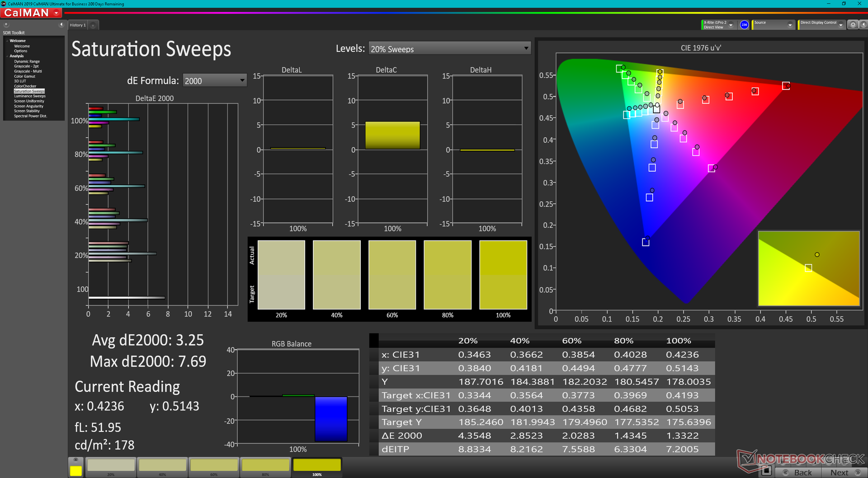The width and height of the screenshot is (868, 478).
Task: Click the blue 236 meter mode circle
Action: [x=744, y=25]
